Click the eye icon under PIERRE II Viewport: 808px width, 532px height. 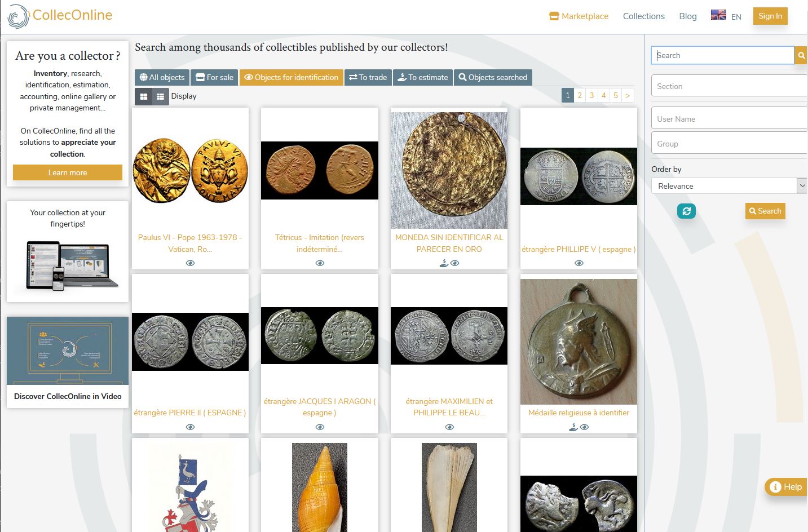pyautogui.click(x=190, y=427)
